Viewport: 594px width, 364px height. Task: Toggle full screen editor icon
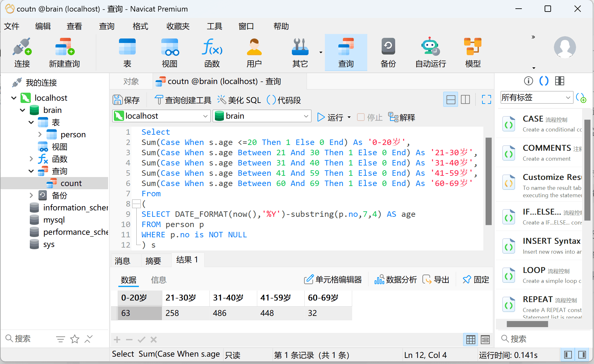point(487,99)
